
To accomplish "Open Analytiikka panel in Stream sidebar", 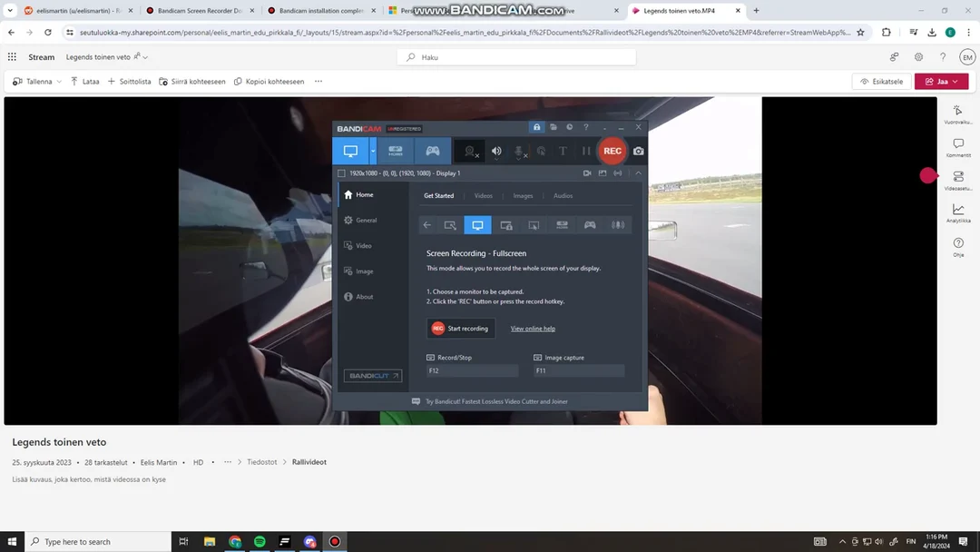I will tap(958, 213).
